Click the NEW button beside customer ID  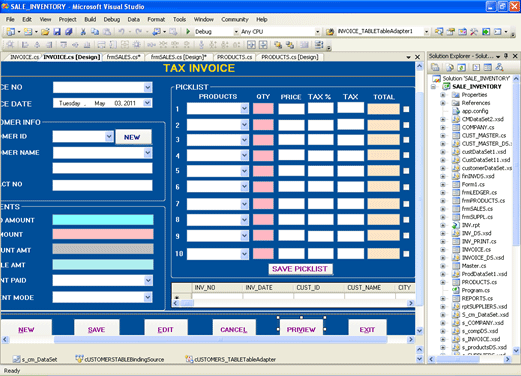click(x=133, y=137)
